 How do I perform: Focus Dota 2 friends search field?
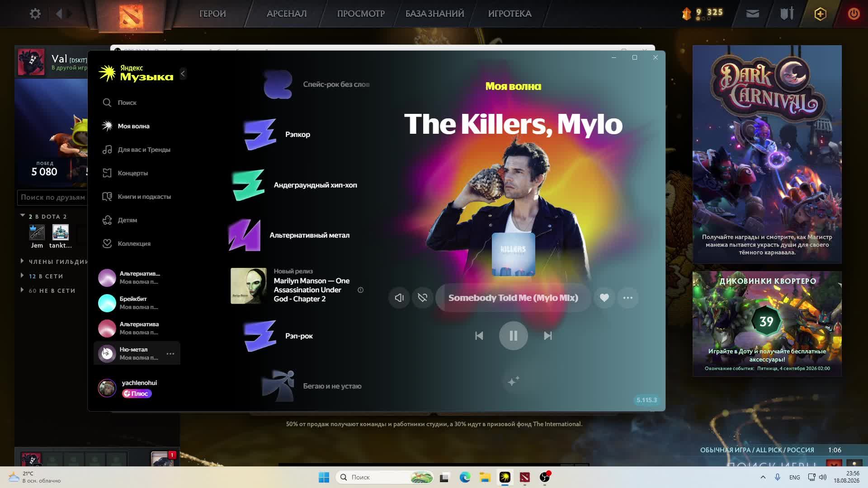[x=52, y=197]
